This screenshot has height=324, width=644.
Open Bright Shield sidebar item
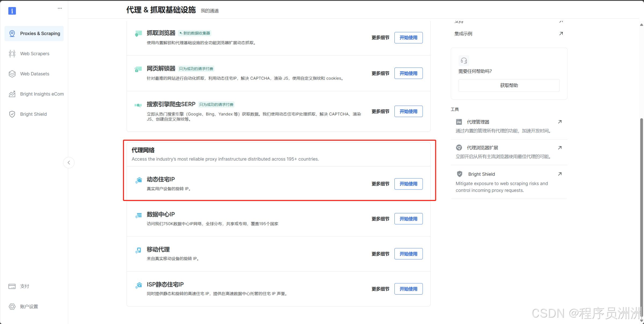point(34,114)
